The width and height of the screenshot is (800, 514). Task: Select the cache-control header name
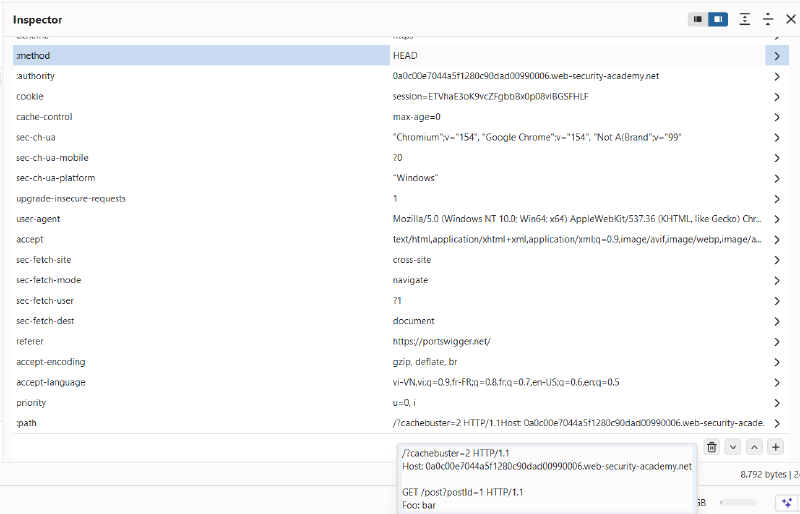pos(44,117)
